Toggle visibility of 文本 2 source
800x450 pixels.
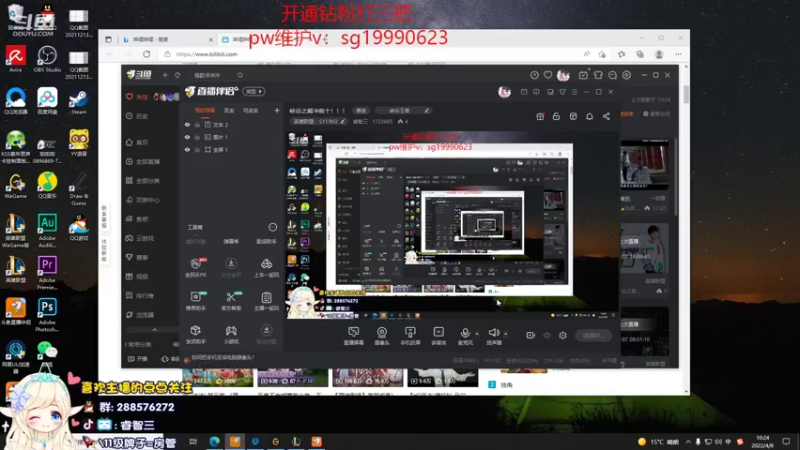pyautogui.click(x=187, y=124)
